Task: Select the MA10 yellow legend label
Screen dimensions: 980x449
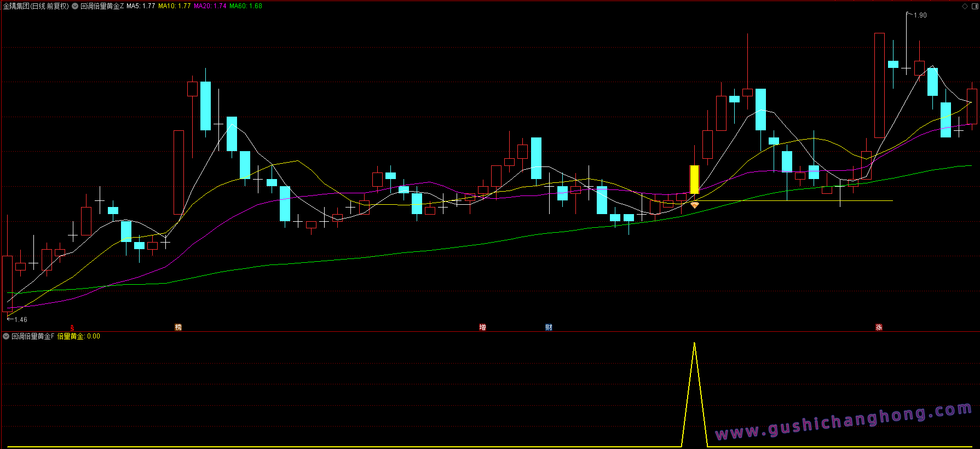Action: [174, 6]
